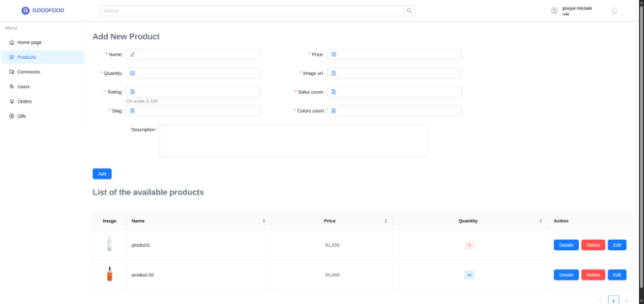Sort table by Name column arrows

(x=264, y=221)
